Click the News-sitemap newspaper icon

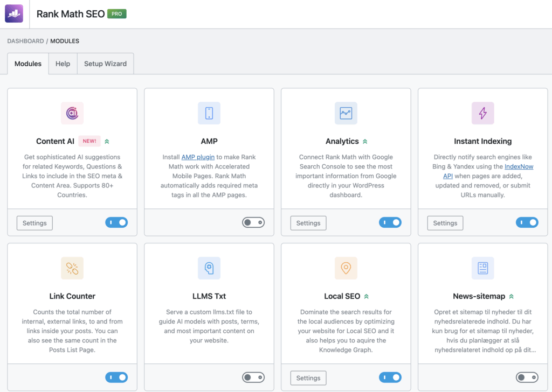click(x=482, y=268)
